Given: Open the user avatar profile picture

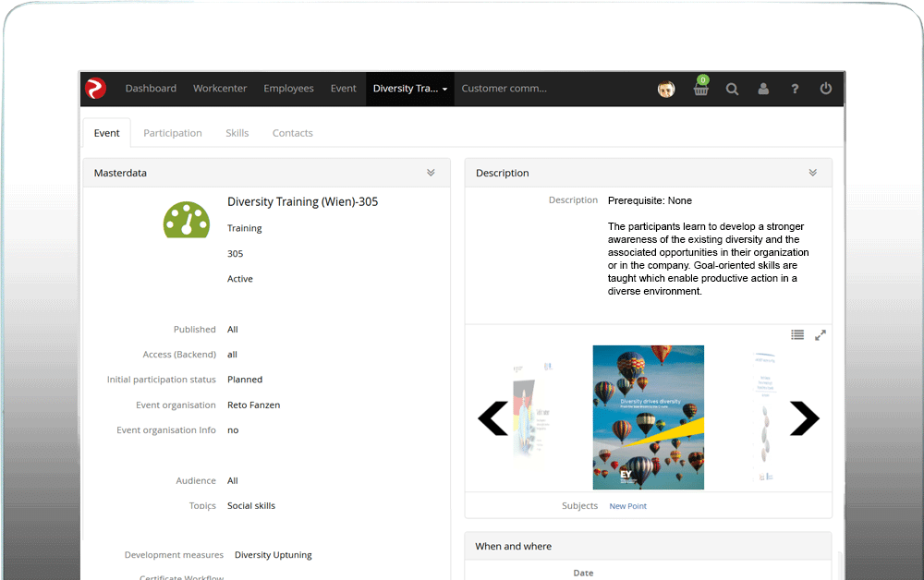Looking at the screenshot, I should pos(666,89).
